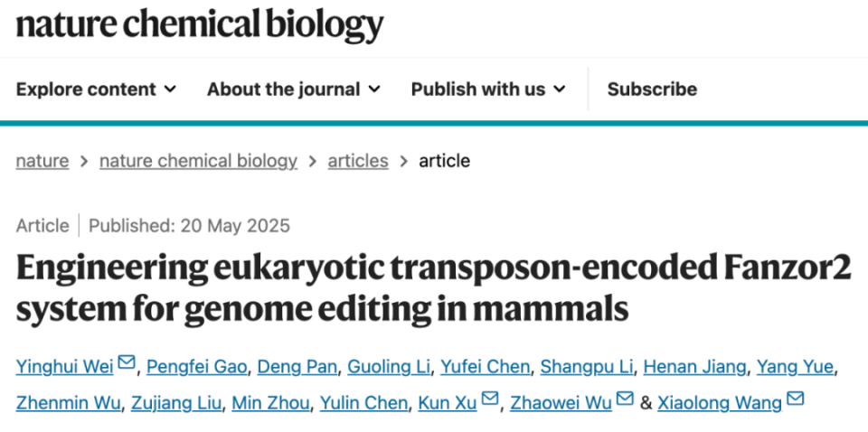Open the nature chemical biology breadcrumb link

pos(198,161)
